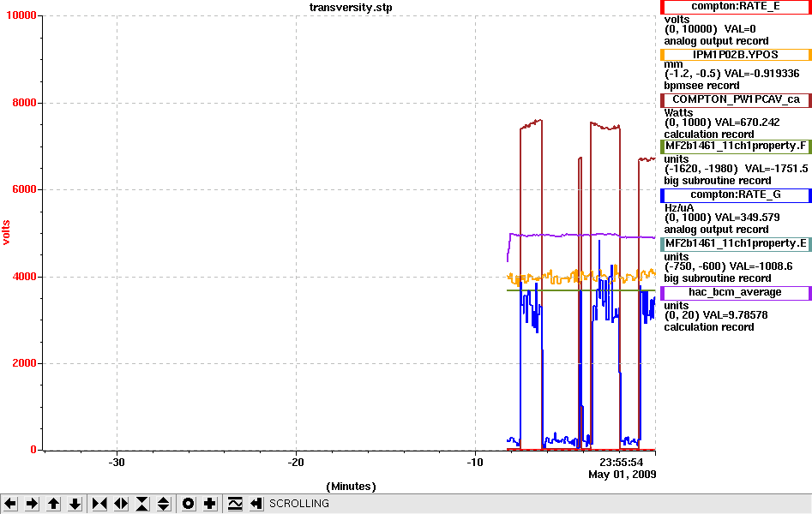
Task: Click the SCROLLING status label
Action: coord(298,504)
